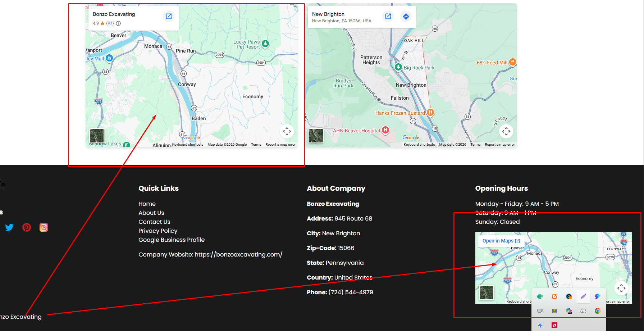This screenshot has height=331, width=644.
Task: Click the Address: 945 Route 68 line
Action: [339, 218]
